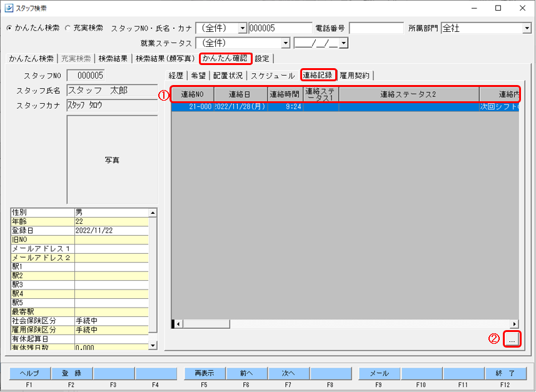Click the メールアドレス1 row label
The image size is (536, 392).
pyautogui.click(x=43, y=248)
